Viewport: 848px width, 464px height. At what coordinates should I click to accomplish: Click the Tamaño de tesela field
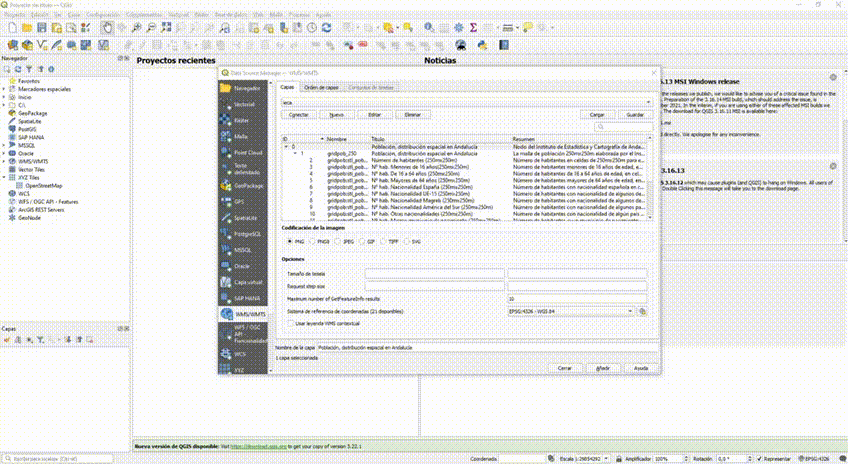coord(435,273)
